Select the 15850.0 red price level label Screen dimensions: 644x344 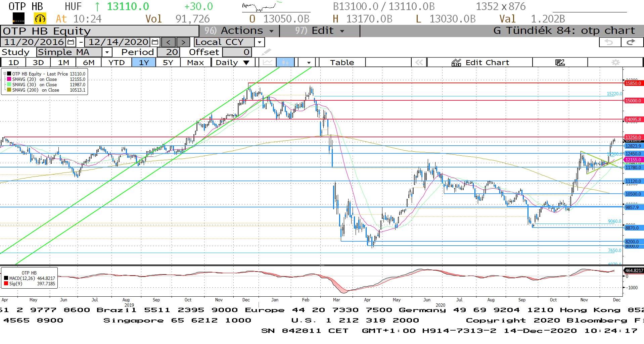click(633, 83)
